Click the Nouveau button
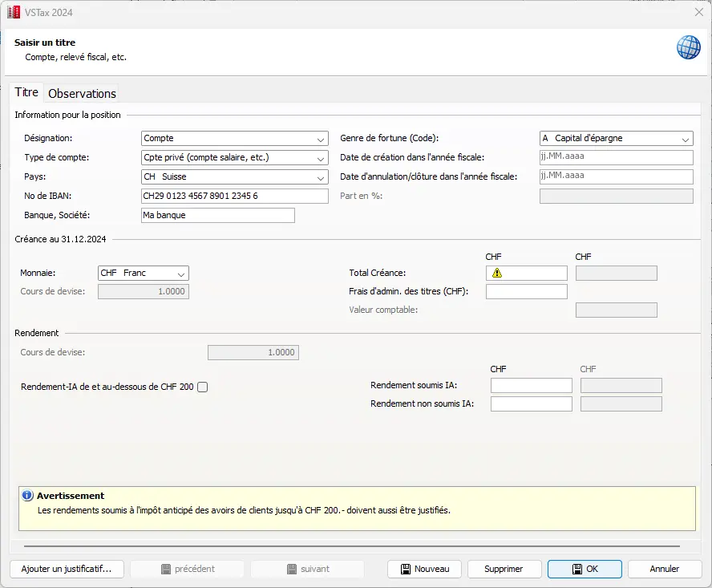 (x=424, y=569)
